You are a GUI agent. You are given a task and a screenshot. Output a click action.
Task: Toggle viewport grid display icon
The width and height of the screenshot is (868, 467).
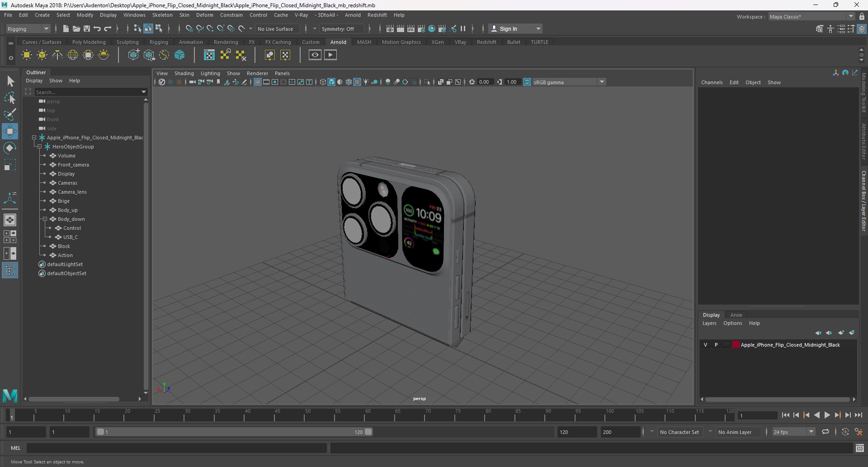click(258, 82)
